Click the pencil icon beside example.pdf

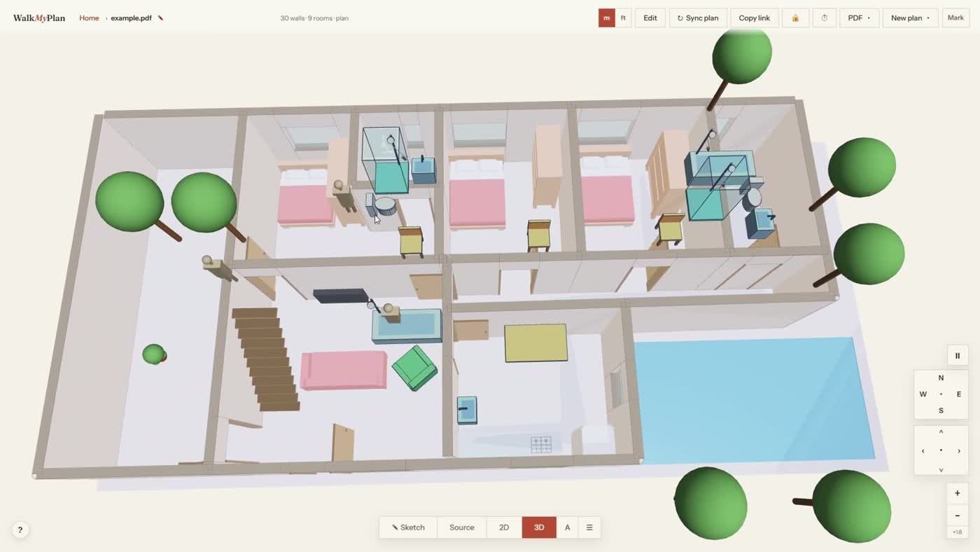pos(160,18)
